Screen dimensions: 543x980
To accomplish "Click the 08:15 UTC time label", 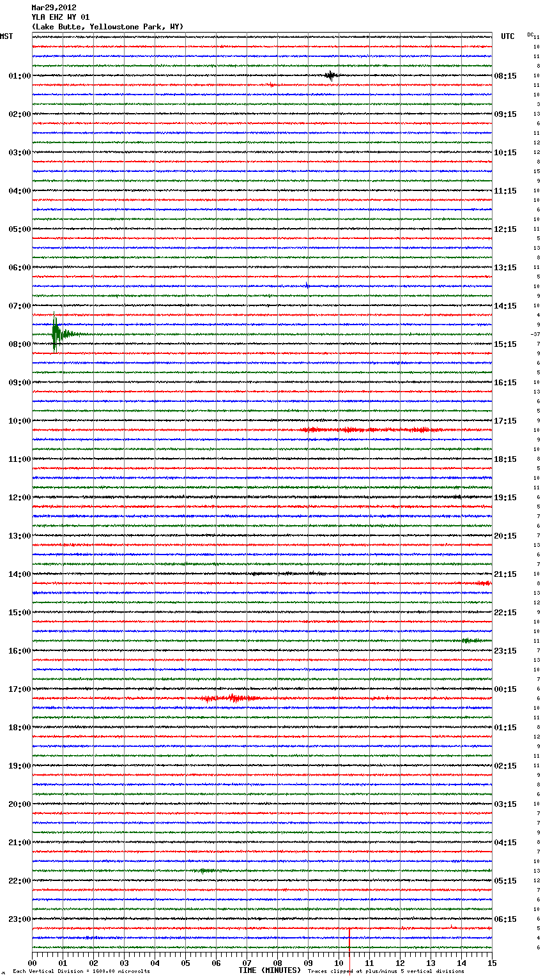I will coord(505,76).
